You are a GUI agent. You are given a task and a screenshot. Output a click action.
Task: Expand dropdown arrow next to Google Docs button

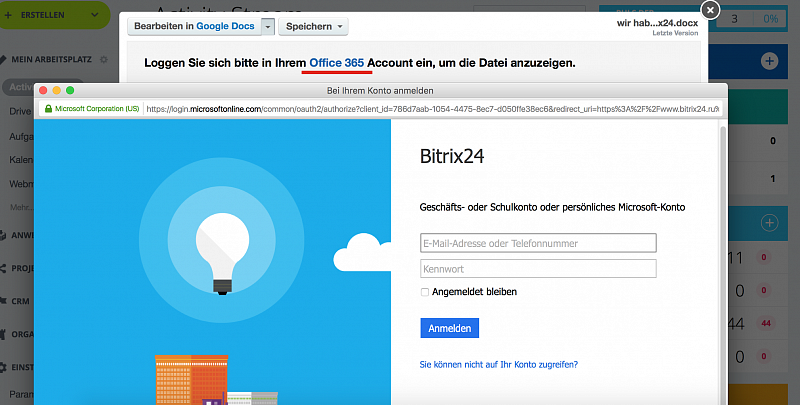pyautogui.click(x=268, y=27)
